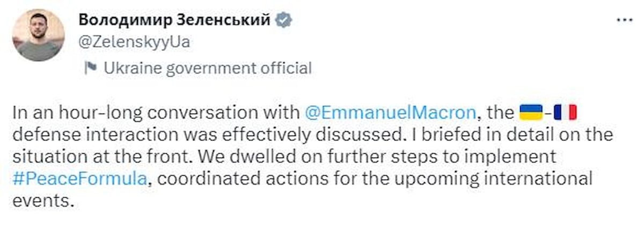Viewport: 644px width, 231px height.
Task: Open Zelenskyy's profile picture
Action: pos(38,35)
